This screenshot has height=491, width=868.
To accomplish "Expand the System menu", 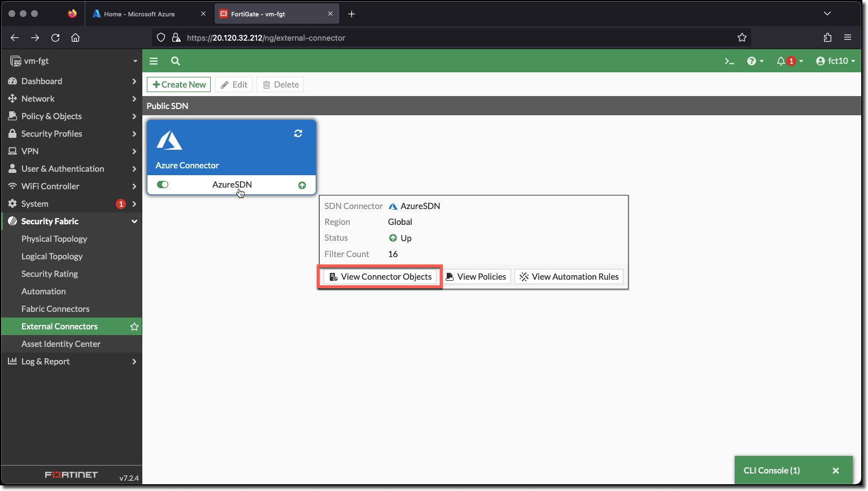I will pyautogui.click(x=72, y=204).
